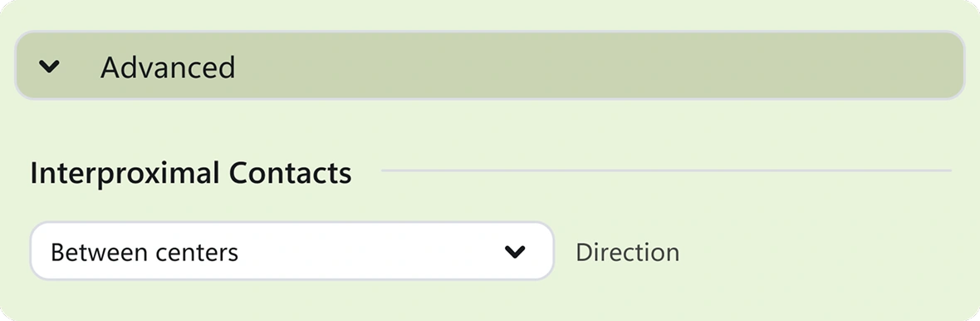Toggle the Advanced panel header bar

coord(490,66)
